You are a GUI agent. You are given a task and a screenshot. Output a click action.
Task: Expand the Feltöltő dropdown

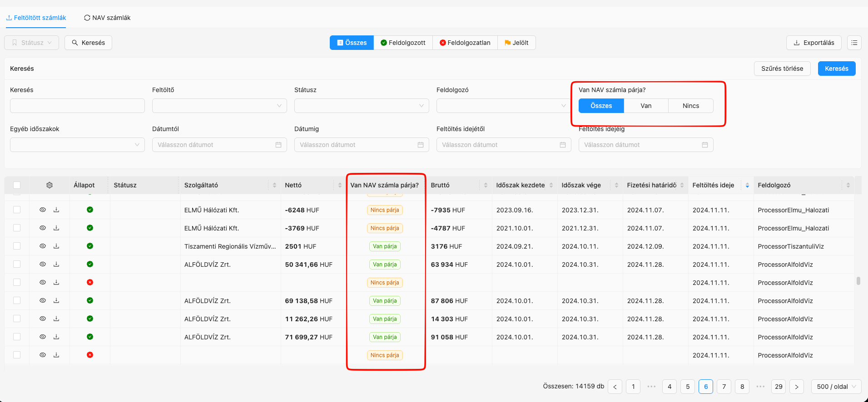click(x=219, y=106)
